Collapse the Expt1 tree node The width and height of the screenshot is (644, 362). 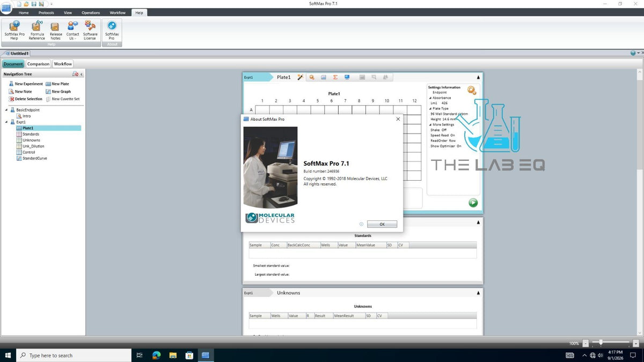click(x=7, y=122)
